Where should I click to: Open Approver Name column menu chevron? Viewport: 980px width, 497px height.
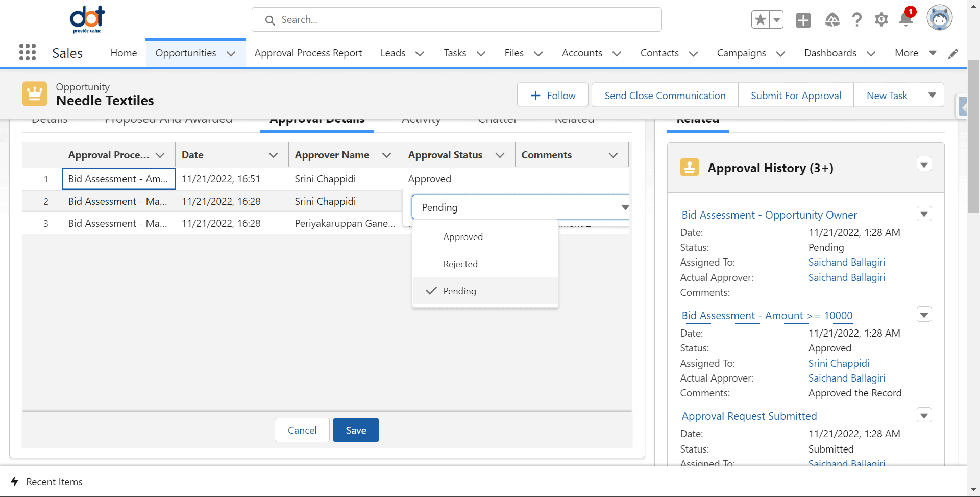pos(387,155)
